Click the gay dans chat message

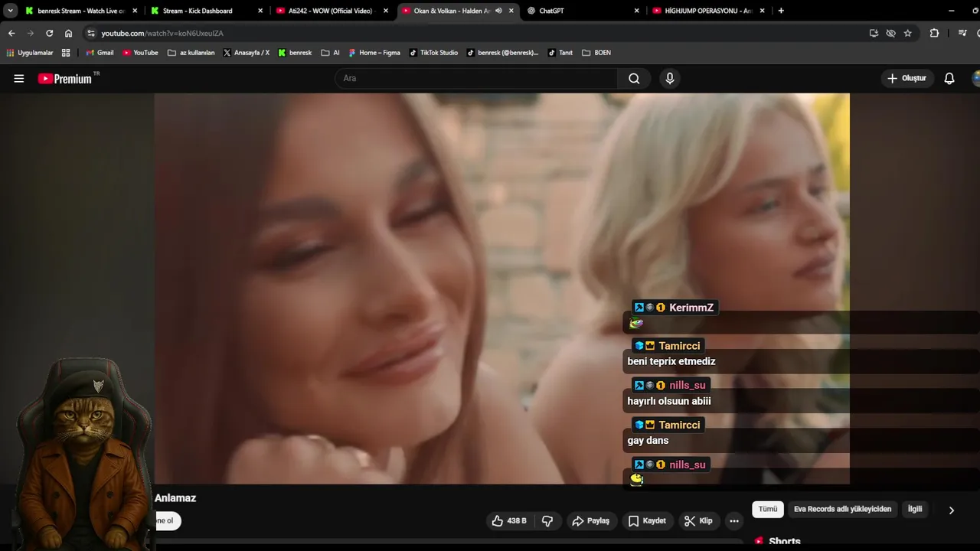pyautogui.click(x=648, y=440)
